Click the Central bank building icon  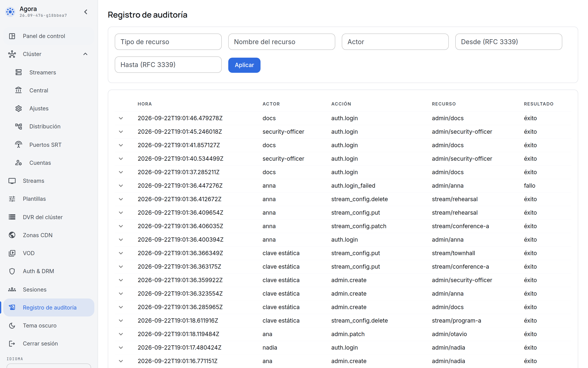(x=18, y=90)
